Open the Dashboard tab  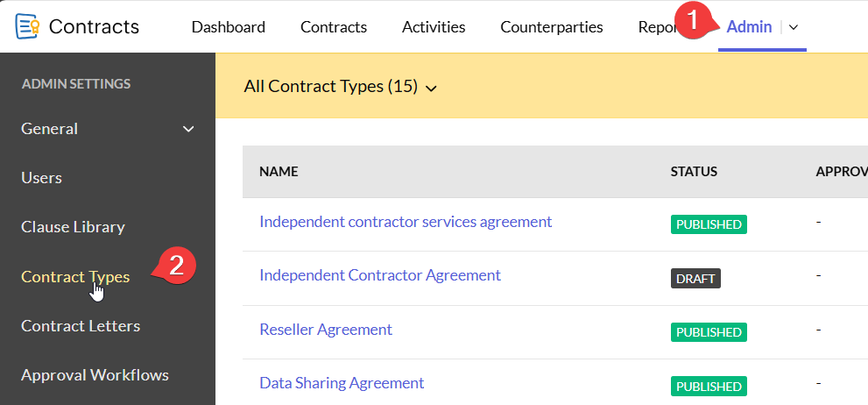click(x=228, y=27)
